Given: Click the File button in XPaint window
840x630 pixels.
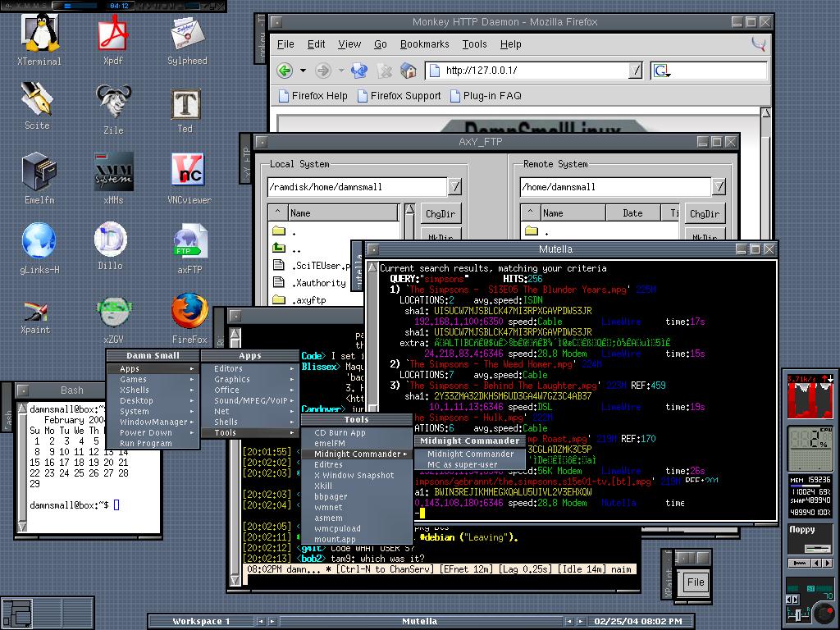Looking at the screenshot, I should 696,582.
